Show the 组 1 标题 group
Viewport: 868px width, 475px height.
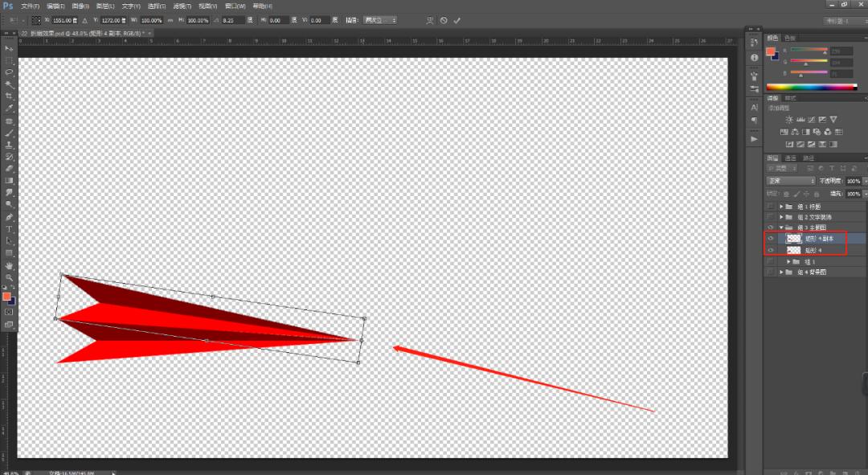[771, 207]
